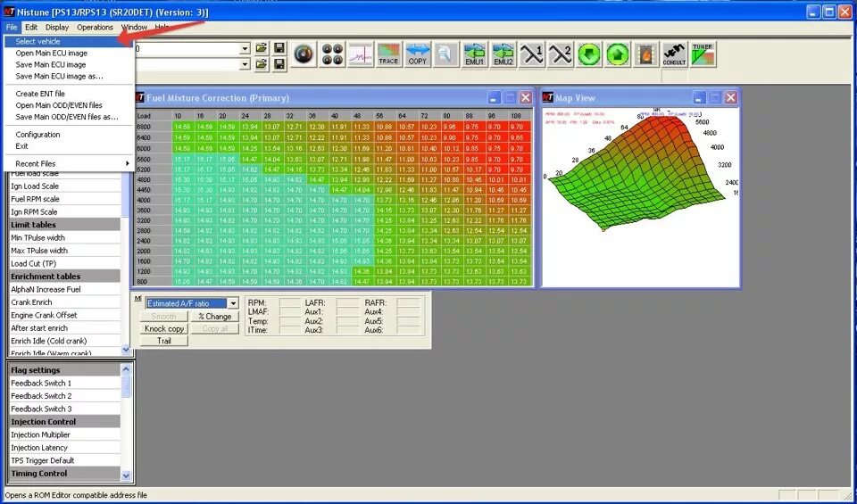Click the burn chip flame icon
Viewport: 857px width, 504px height.
click(x=646, y=54)
